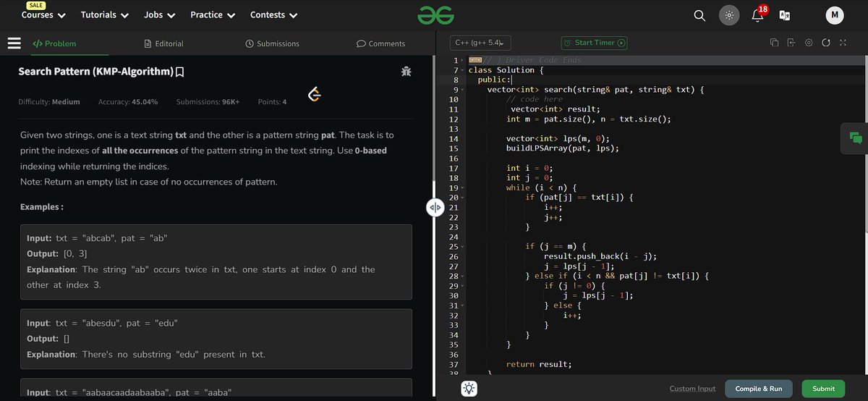Click the buildLPSArray(pat, lps); code line
Screen dimensions: 868x401
click(x=563, y=148)
